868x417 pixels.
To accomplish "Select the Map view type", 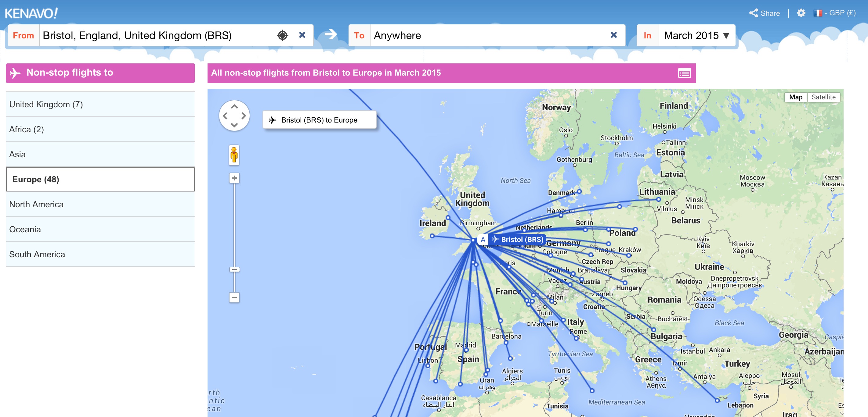I will tap(795, 97).
